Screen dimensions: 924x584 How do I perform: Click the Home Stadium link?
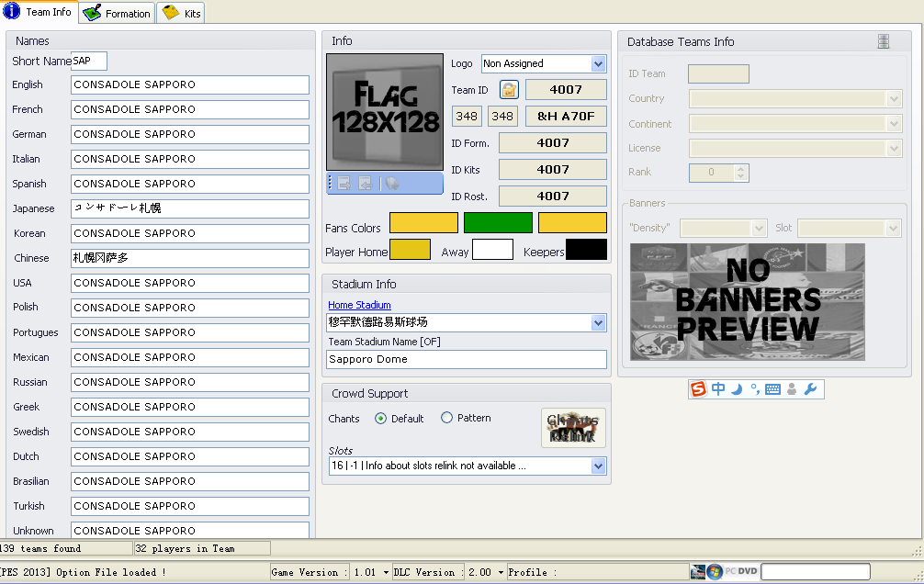coord(359,305)
